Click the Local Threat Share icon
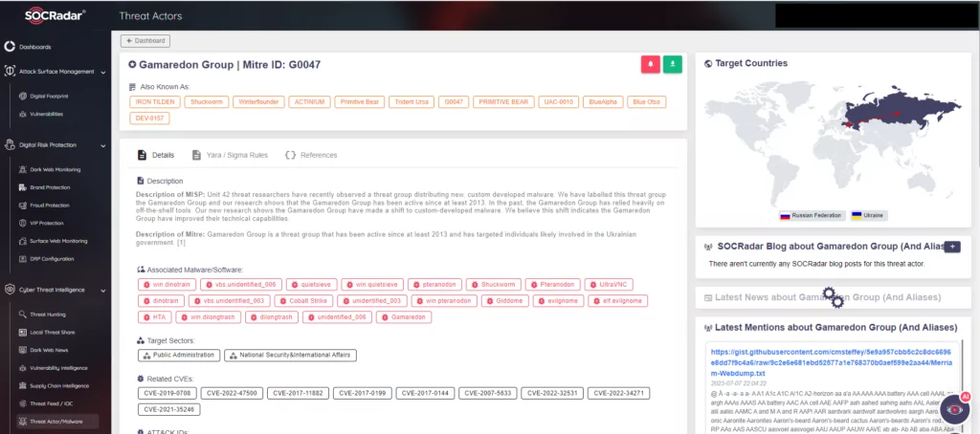Screen dimensions: 980x434 (x=23, y=333)
